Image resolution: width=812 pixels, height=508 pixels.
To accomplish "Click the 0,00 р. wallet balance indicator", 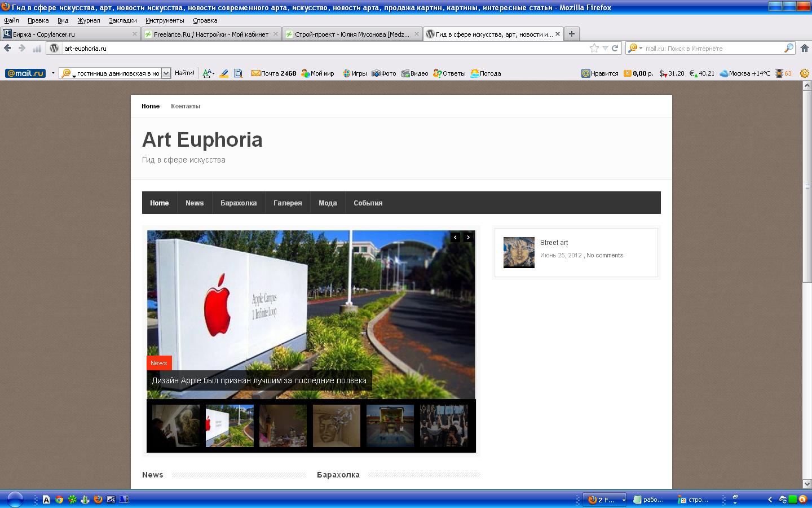I will (x=638, y=73).
